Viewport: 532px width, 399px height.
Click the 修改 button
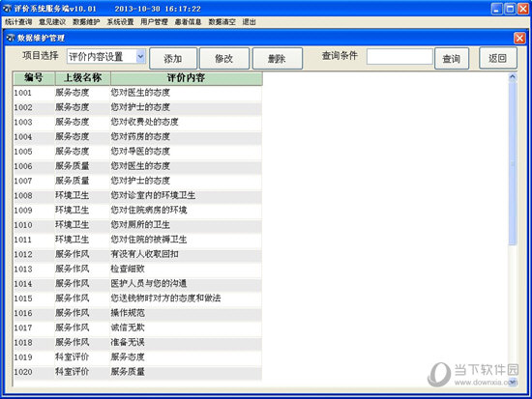coord(224,58)
